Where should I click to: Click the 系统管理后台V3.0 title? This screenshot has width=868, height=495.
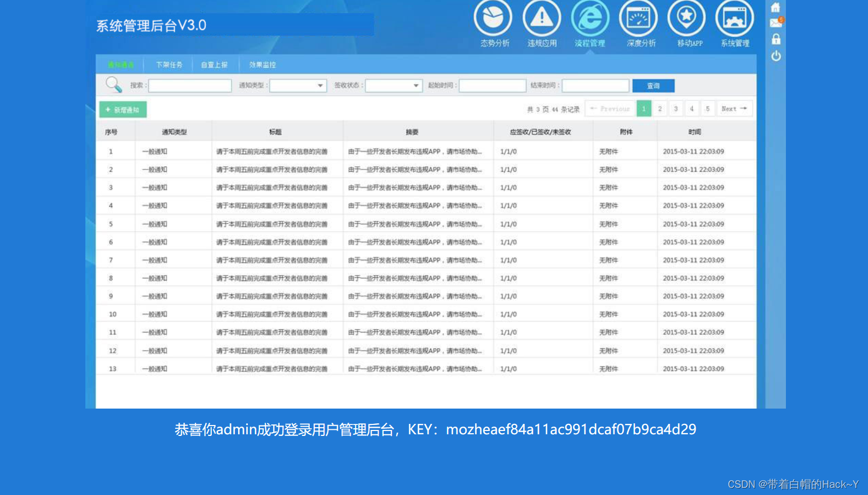(x=151, y=26)
